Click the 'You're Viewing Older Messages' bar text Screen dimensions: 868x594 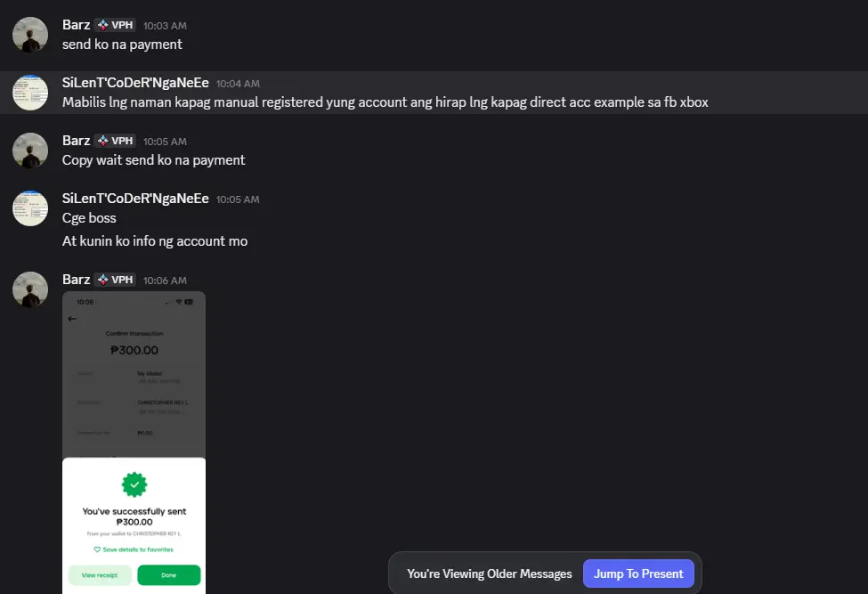(x=490, y=574)
